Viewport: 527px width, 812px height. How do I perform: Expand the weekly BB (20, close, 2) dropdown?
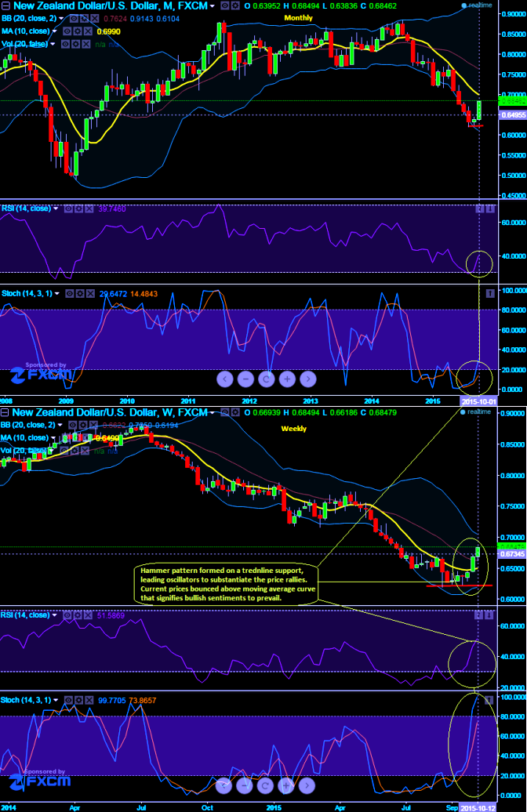(60, 425)
